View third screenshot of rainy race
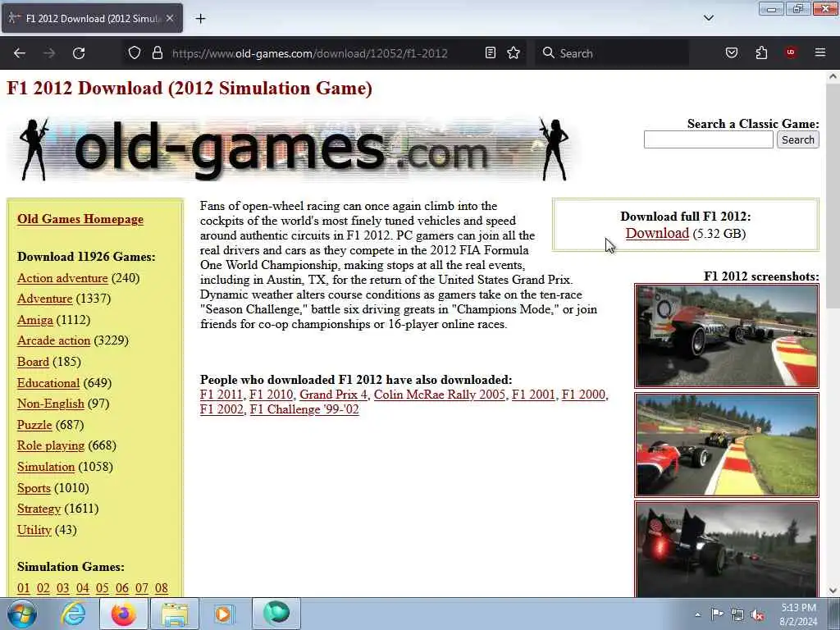840x630 pixels. 727,550
